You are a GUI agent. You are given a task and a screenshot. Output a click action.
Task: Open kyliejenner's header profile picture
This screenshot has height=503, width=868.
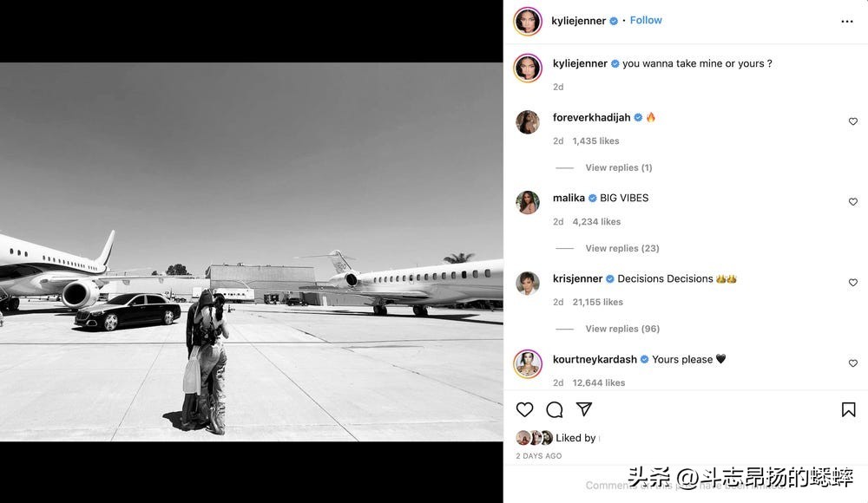point(528,22)
